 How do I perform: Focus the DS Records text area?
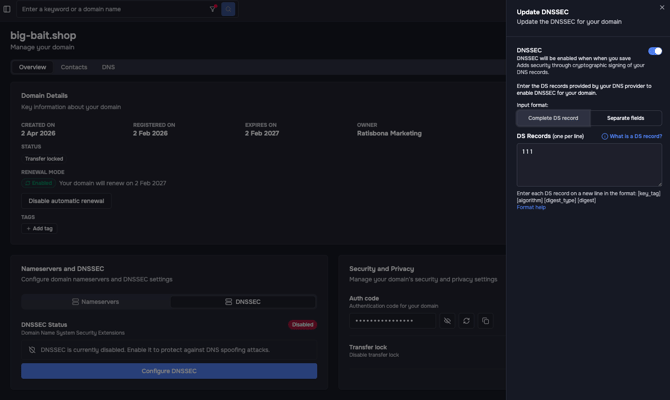pyautogui.click(x=589, y=165)
